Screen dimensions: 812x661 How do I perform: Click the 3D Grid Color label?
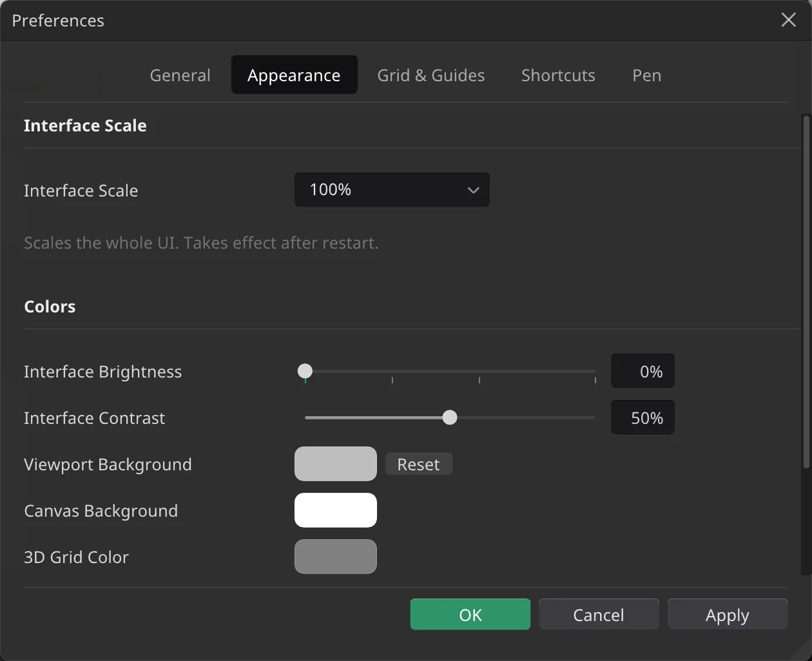click(77, 557)
